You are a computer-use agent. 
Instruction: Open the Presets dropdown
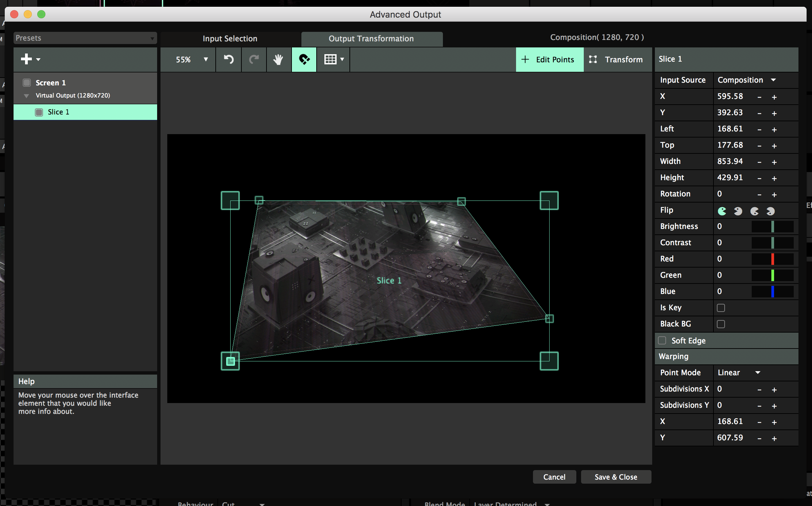coord(85,38)
